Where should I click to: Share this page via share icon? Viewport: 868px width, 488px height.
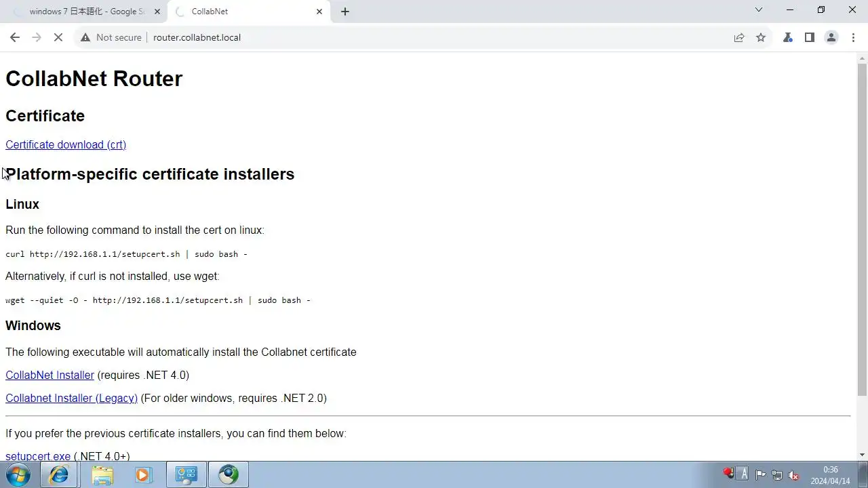(x=739, y=37)
